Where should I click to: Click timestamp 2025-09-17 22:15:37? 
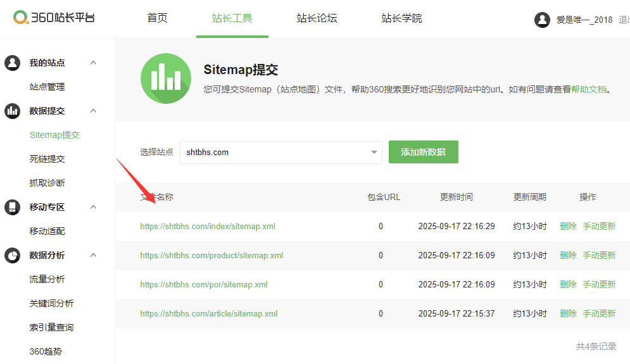pos(457,313)
